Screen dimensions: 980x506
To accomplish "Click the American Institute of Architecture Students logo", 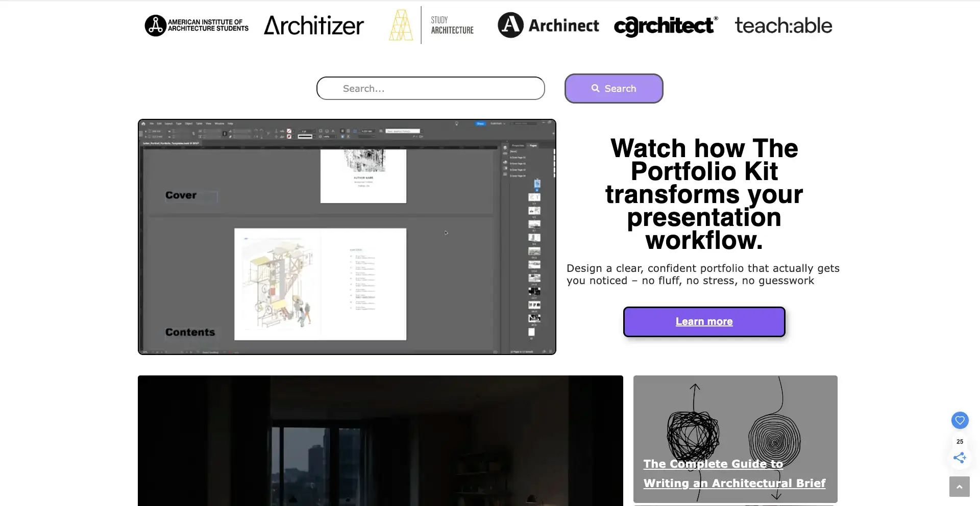I will (x=197, y=25).
